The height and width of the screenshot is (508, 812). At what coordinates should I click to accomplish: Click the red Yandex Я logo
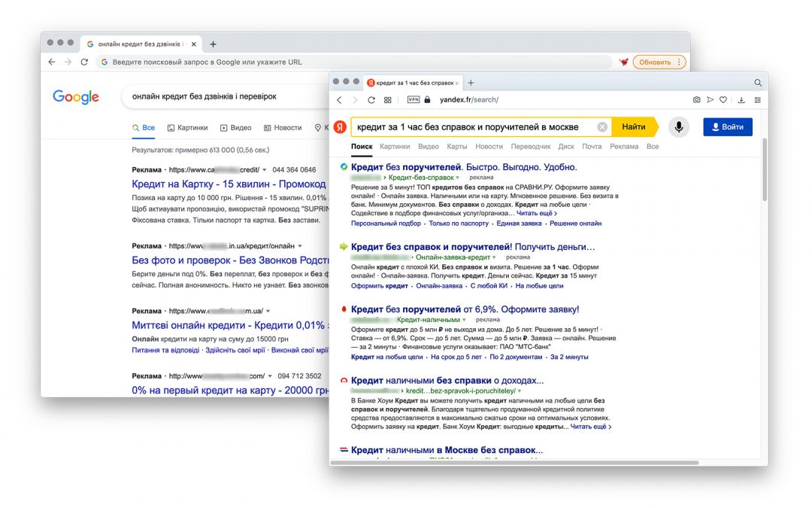(341, 127)
